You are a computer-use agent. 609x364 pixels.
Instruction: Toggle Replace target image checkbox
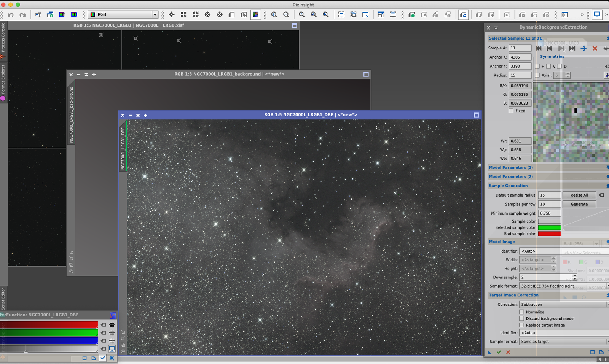tap(522, 325)
